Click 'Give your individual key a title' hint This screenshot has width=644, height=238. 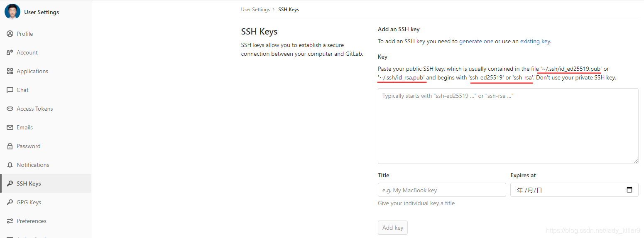pos(416,203)
